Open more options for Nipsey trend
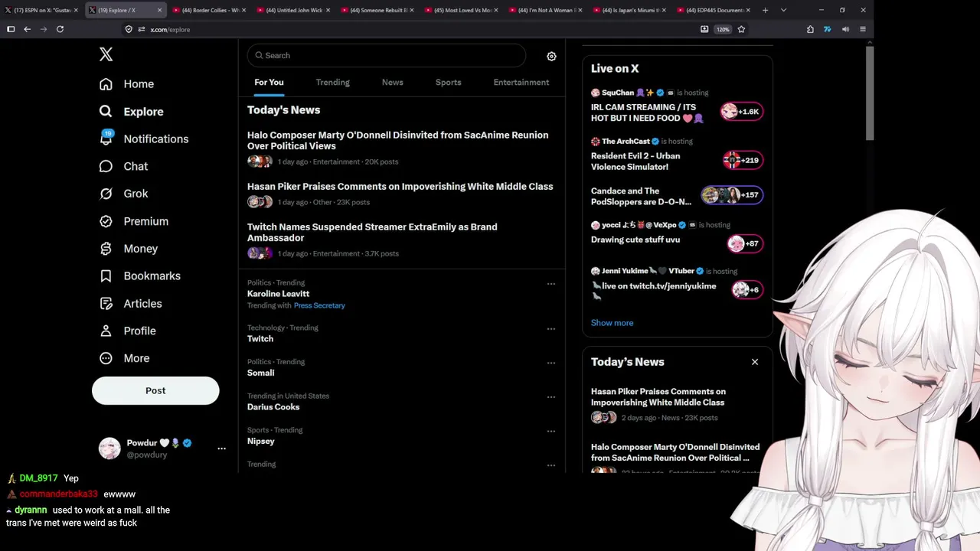Screen dimensions: 980x551 (550, 431)
